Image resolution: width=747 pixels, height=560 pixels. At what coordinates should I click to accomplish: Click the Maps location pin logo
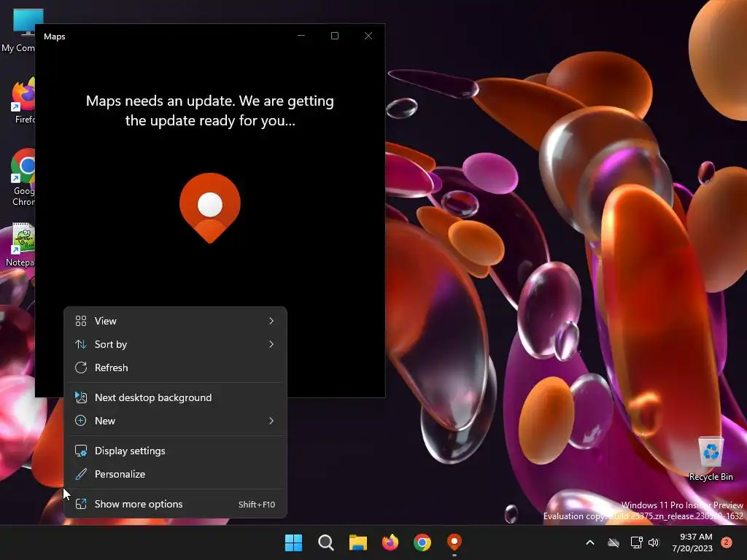point(210,208)
